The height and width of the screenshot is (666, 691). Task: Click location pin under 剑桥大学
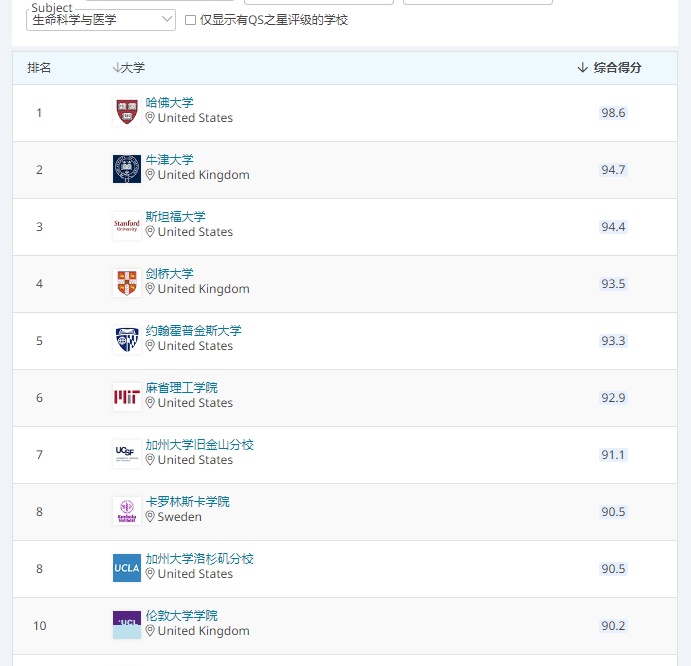[150, 289]
